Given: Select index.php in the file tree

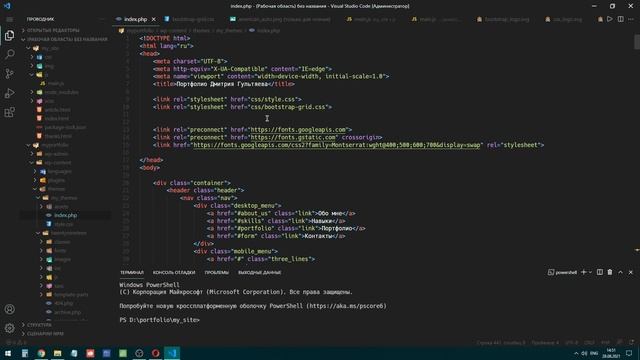Looking at the screenshot, I should tap(65, 215).
